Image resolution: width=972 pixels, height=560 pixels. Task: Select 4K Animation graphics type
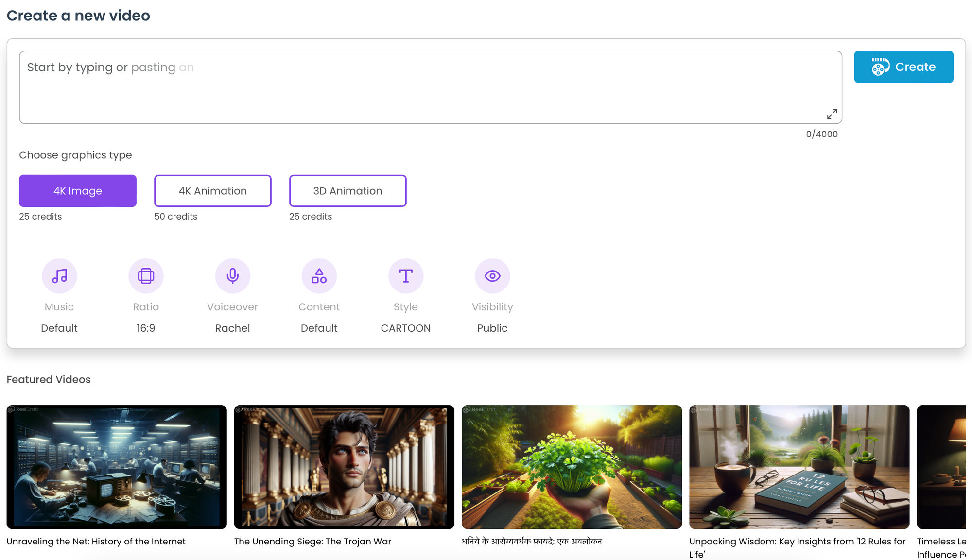coord(212,191)
